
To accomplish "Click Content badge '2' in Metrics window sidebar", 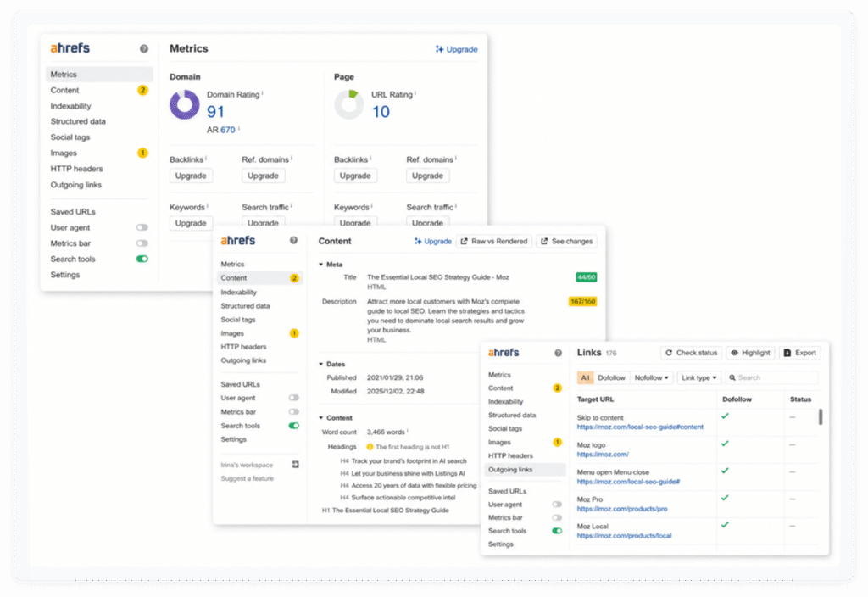I will (x=142, y=90).
